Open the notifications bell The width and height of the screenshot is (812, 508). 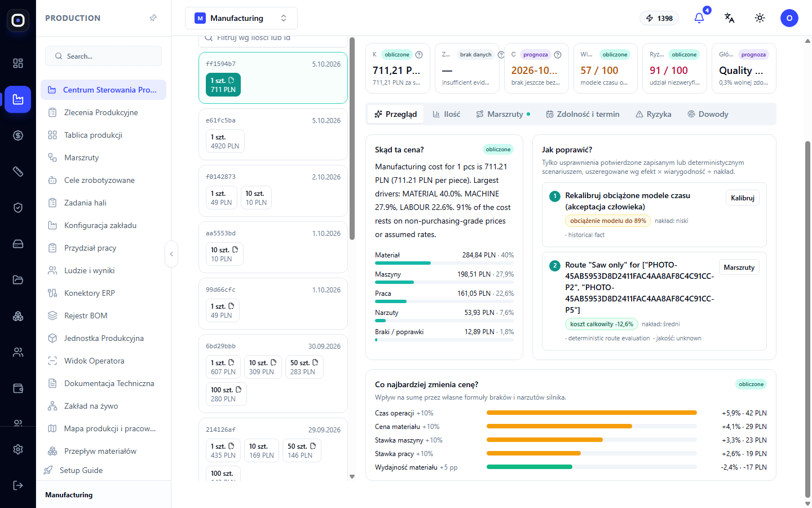pos(699,18)
